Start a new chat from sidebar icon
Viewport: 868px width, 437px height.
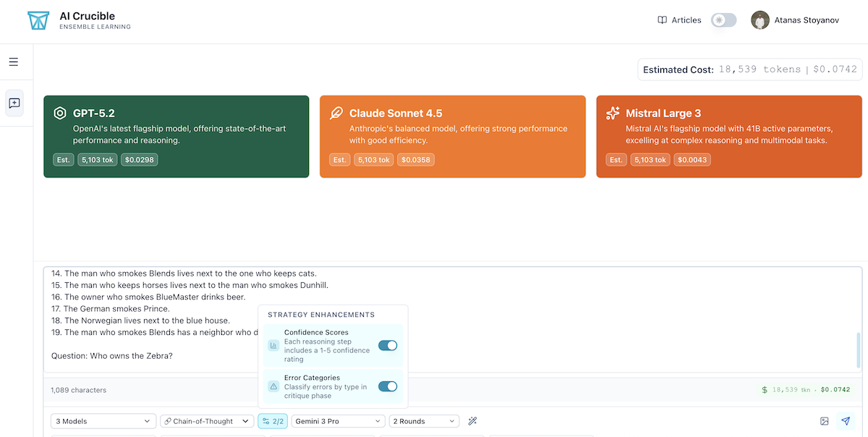point(14,103)
